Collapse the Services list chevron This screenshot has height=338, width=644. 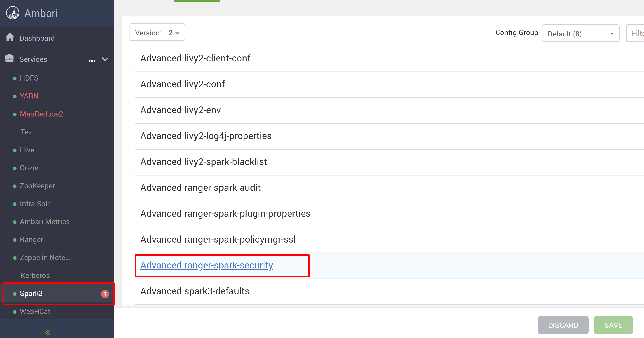point(105,59)
